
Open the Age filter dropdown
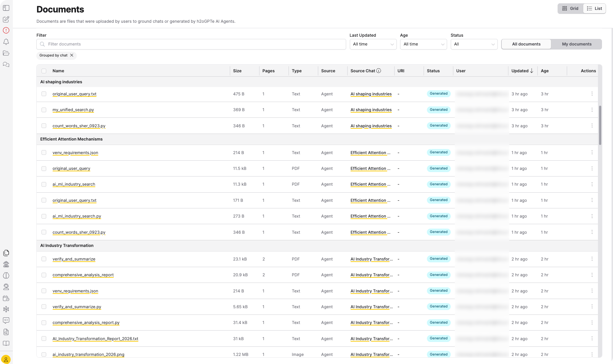coord(423,44)
